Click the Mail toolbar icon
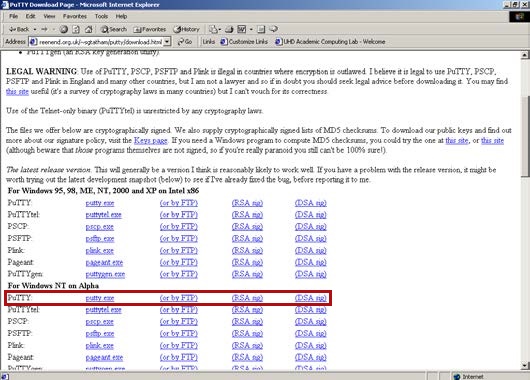This screenshot has height=380, width=530. pyautogui.click(x=213, y=29)
